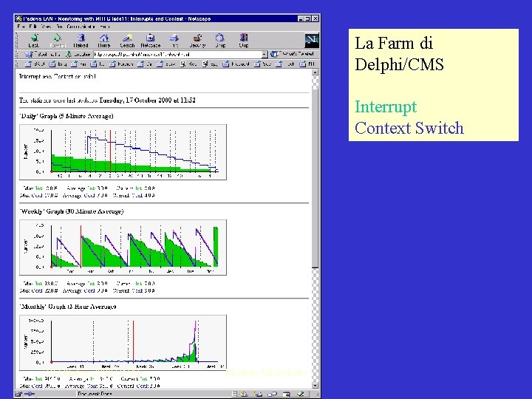532x399 pixels.
Task: Stop loading the page
Action: tap(243, 41)
